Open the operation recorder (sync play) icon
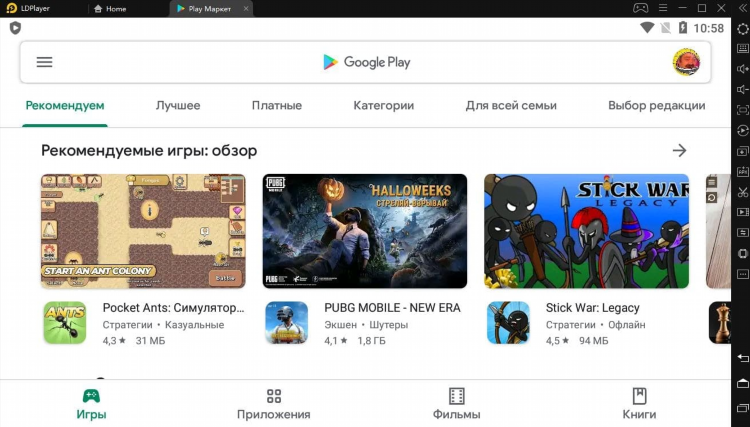Viewport: 750px width, 427px height. pos(743,131)
